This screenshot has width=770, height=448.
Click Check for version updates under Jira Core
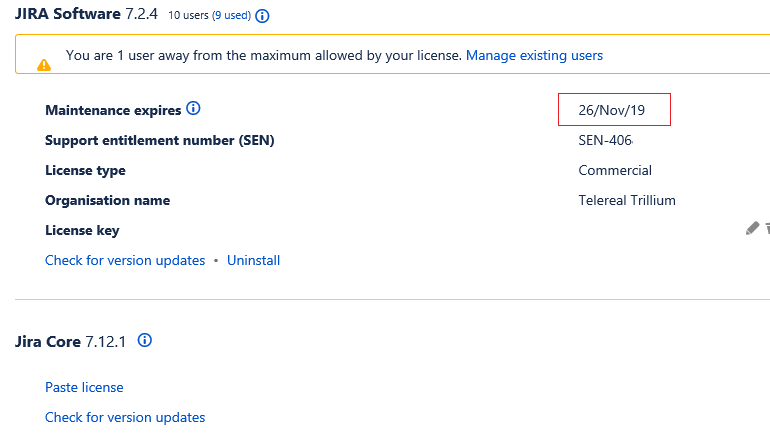[125, 418]
